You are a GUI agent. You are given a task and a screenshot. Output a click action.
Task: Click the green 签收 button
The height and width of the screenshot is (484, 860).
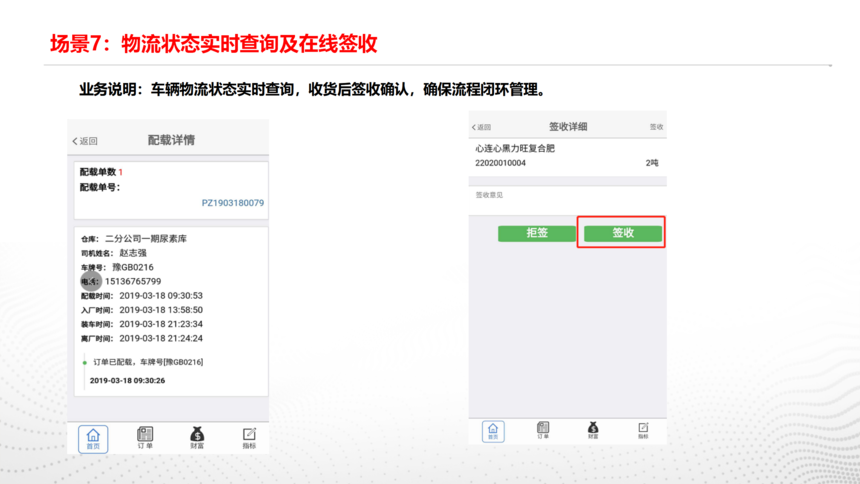click(623, 233)
